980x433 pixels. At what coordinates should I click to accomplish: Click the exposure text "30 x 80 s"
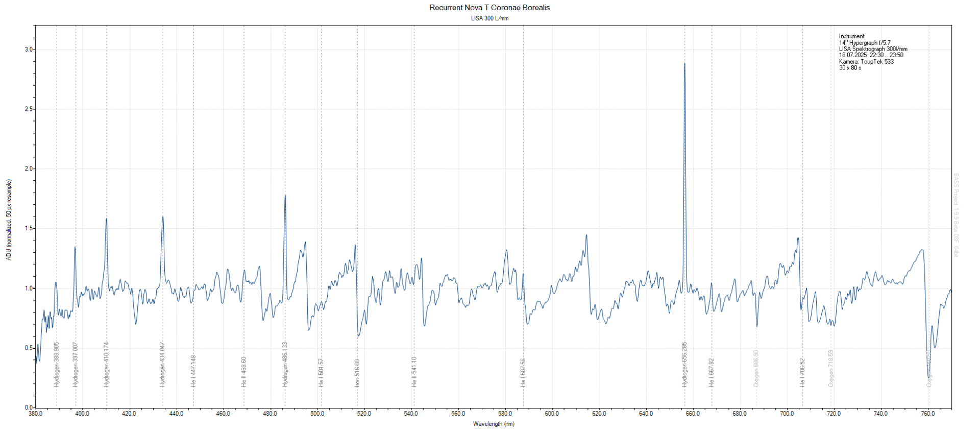point(850,68)
